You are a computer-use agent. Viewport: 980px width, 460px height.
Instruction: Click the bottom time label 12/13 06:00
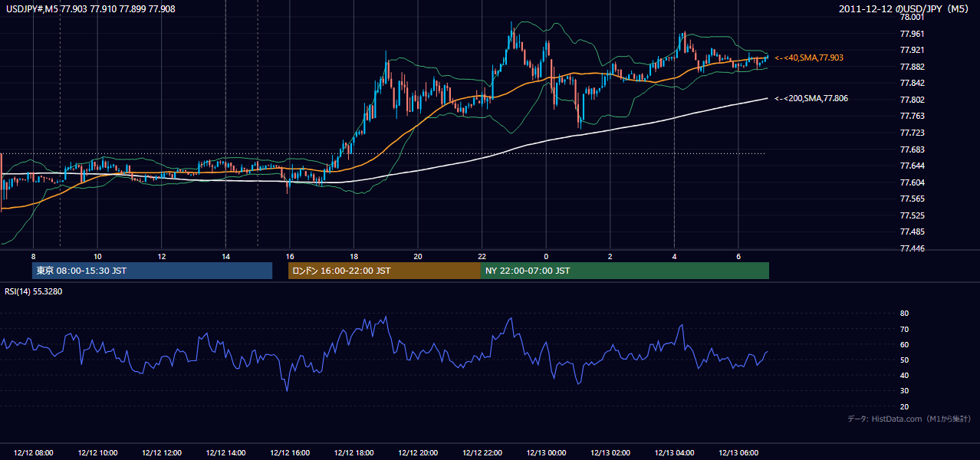click(738, 453)
